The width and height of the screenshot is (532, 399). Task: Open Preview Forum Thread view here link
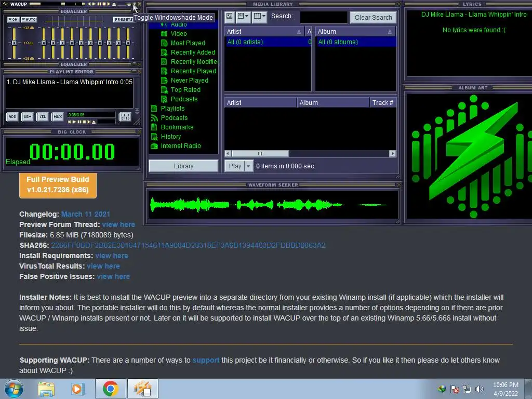point(118,224)
